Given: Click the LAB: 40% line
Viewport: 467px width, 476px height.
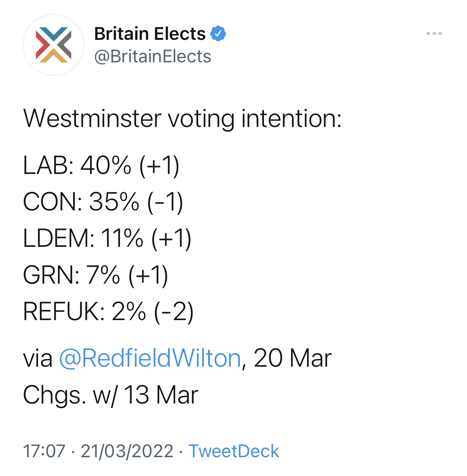Looking at the screenshot, I should [x=101, y=165].
